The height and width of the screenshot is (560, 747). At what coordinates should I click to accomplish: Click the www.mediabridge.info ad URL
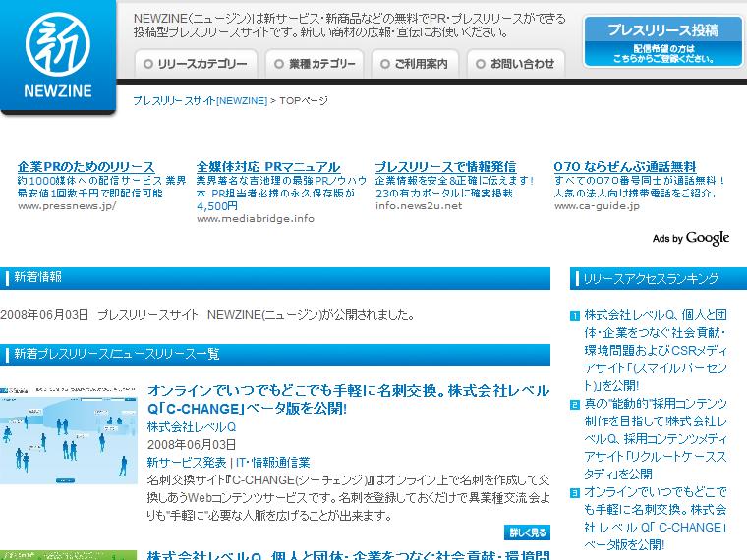click(256, 218)
